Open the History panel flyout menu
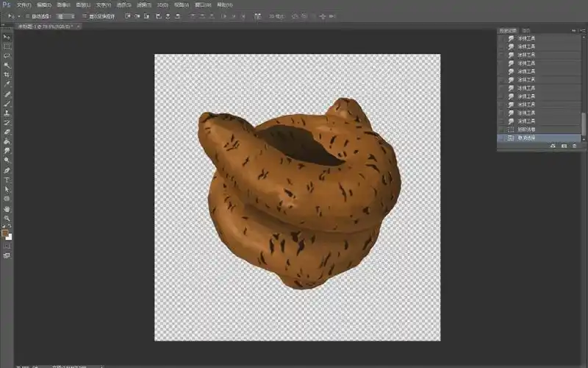 point(582,30)
